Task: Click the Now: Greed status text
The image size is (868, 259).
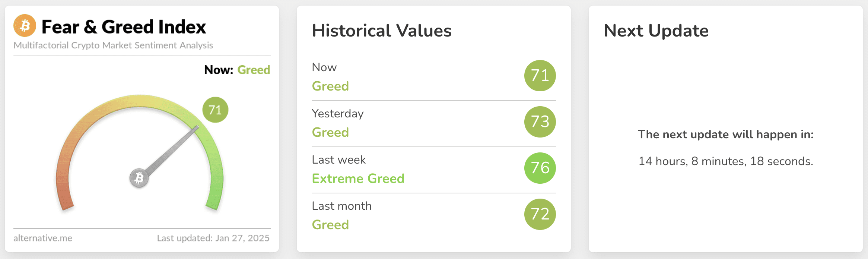Action: tap(237, 70)
